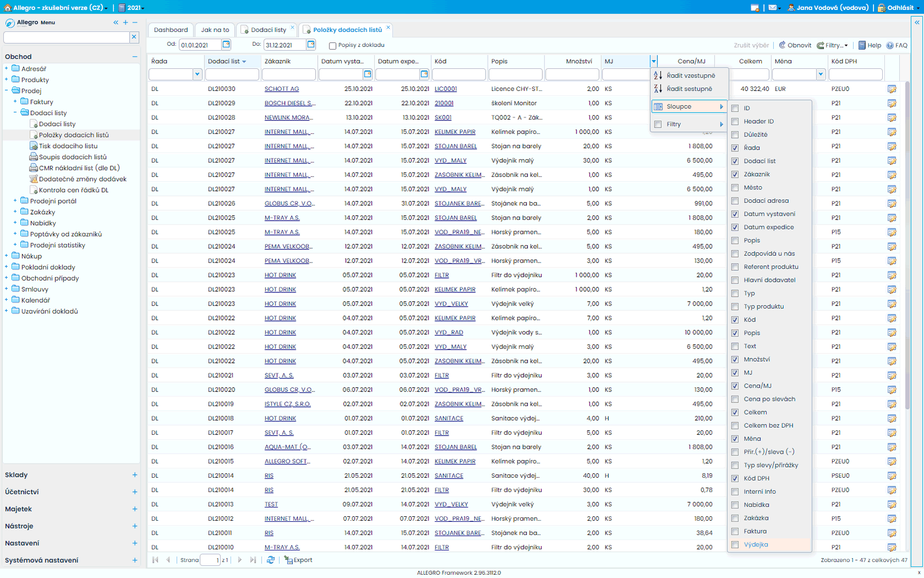Image resolution: width=924 pixels, height=578 pixels.
Task: Enable the Město column checkbox
Action: pyautogui.click(x=735, y=188)
